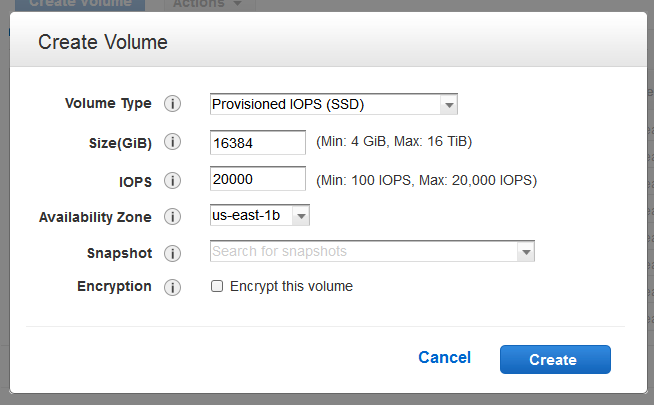Open the Provisioned IOPS (SSD) volume type dropdown
654x405 pixels.
tap(334, 104)
